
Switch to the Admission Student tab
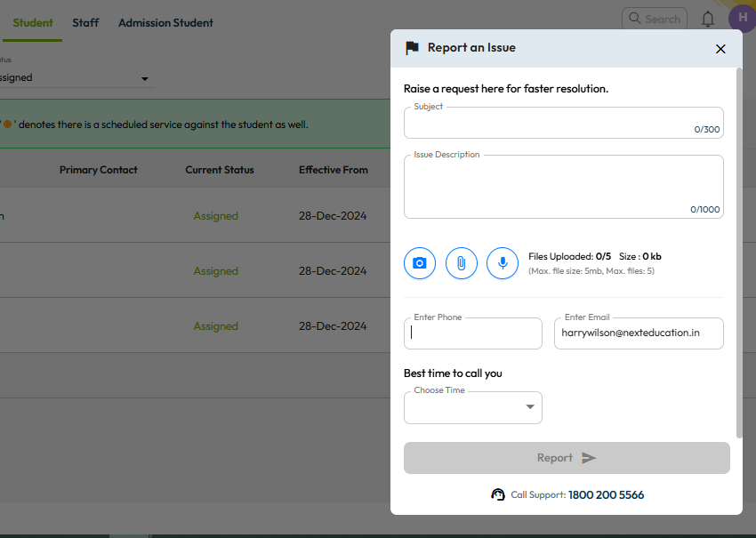(165, 22)
